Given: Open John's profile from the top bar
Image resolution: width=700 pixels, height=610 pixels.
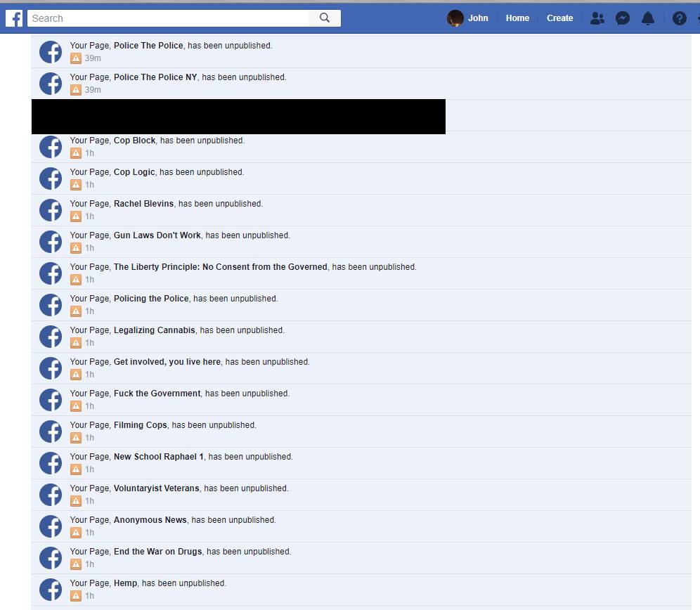Looking at the screenshot, I should click(x=478, y=18).
